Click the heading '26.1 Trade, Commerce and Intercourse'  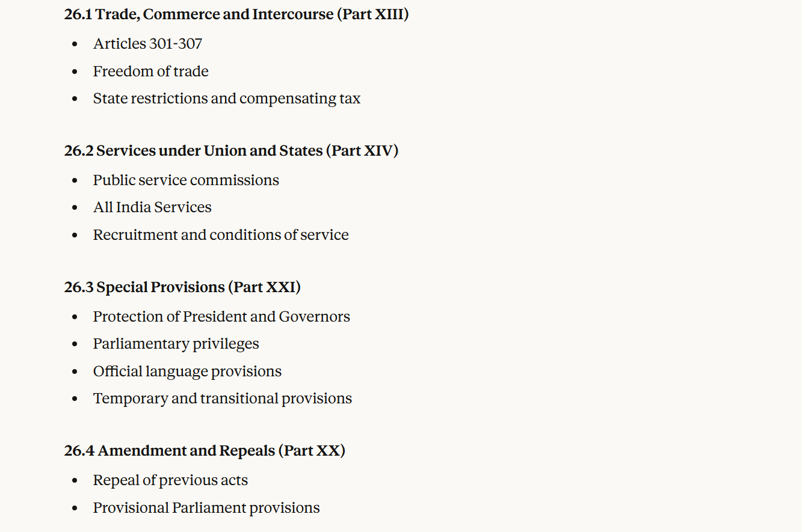pyautogui.click(x=236, y=14)
